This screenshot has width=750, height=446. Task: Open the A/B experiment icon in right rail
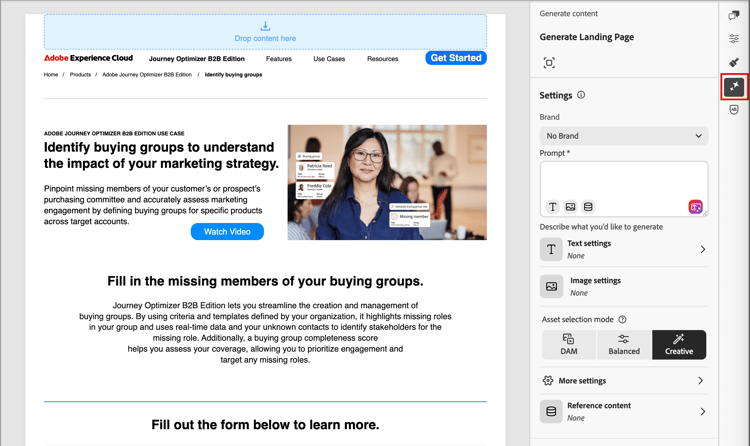(x=734, y=110)
